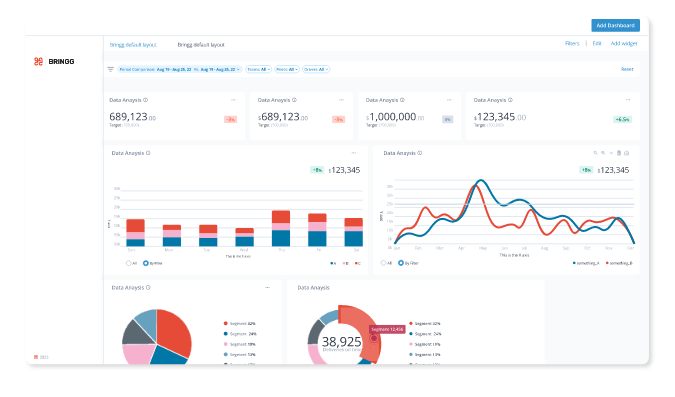
Task: Click zoom in magnifier on line chart
Action: tap(603, 153)
